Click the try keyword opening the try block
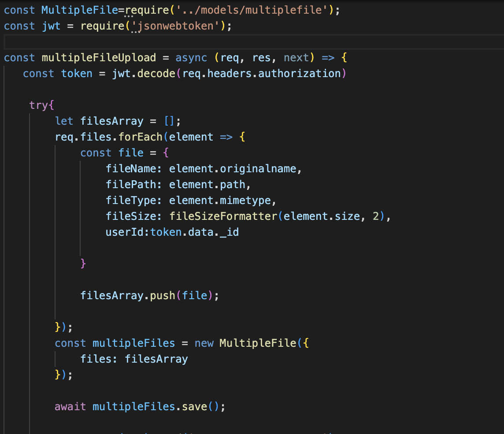 [x=37, y=105]
